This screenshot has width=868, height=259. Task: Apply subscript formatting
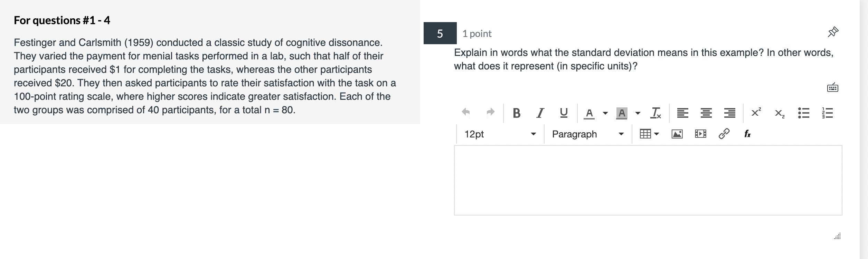[780, 113]
